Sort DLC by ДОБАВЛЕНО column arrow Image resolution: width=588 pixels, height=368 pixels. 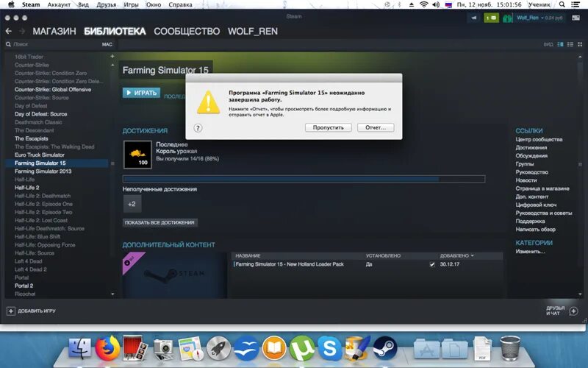tap(472, 255)
